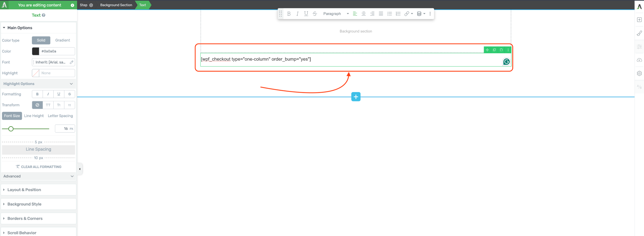Insert a bulleted list
The image size is (644, 236).
389,14
